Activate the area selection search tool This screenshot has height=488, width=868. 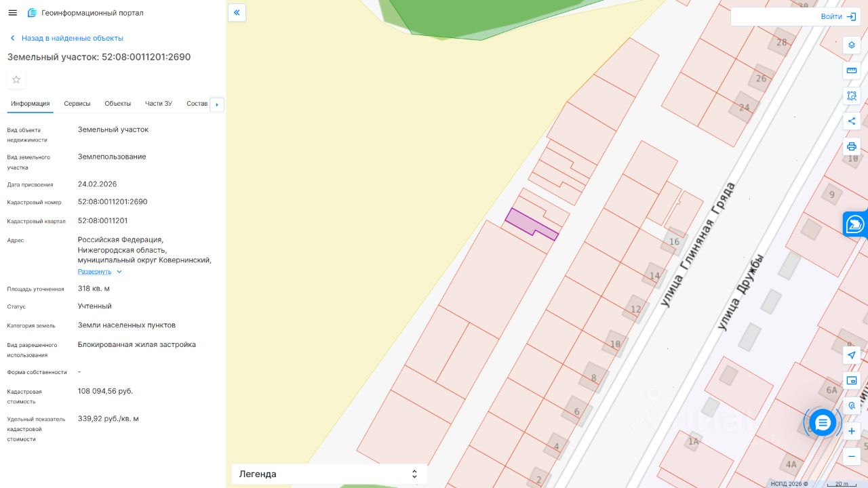852,96
